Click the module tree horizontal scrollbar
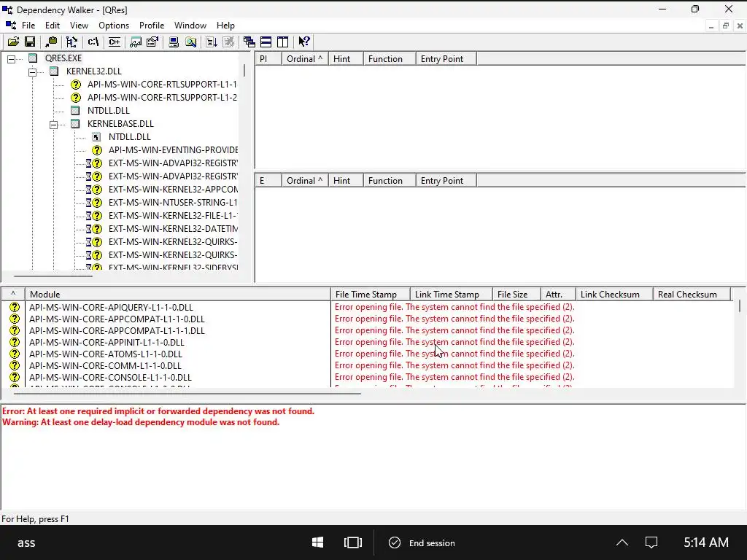 tap(53, 276)
